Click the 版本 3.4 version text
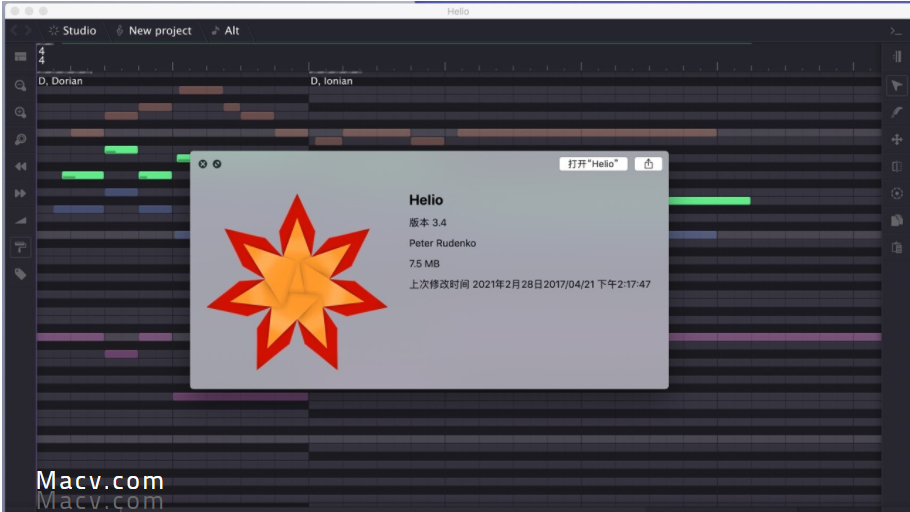The width and height of the screenshot is (910, 512). (x=428, y=222)
